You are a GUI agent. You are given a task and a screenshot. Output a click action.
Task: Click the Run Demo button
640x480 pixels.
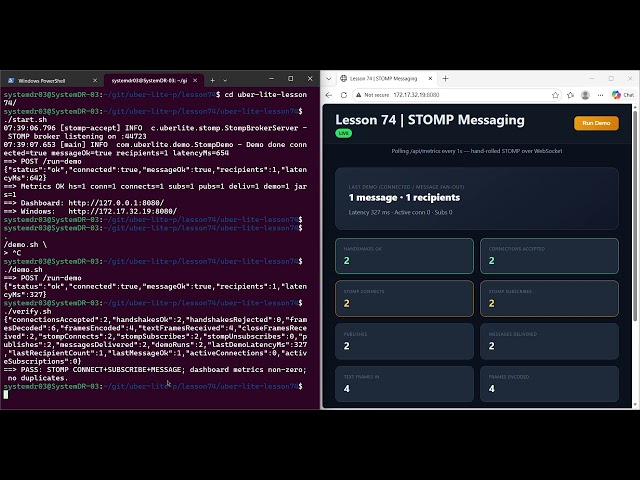pos(596,123)
